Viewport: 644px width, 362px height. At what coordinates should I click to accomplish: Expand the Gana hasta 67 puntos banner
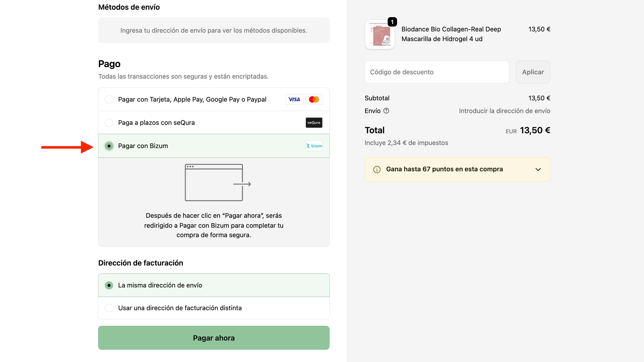coord(444,169)
